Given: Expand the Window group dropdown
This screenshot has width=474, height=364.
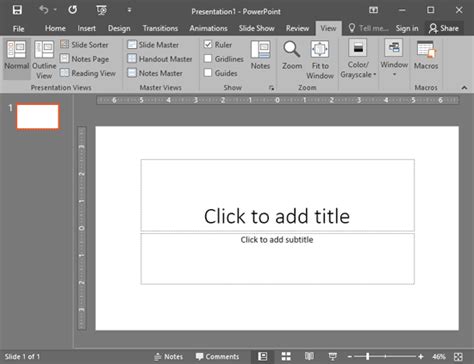Looking at the screenshot, I should coord(394,58).
